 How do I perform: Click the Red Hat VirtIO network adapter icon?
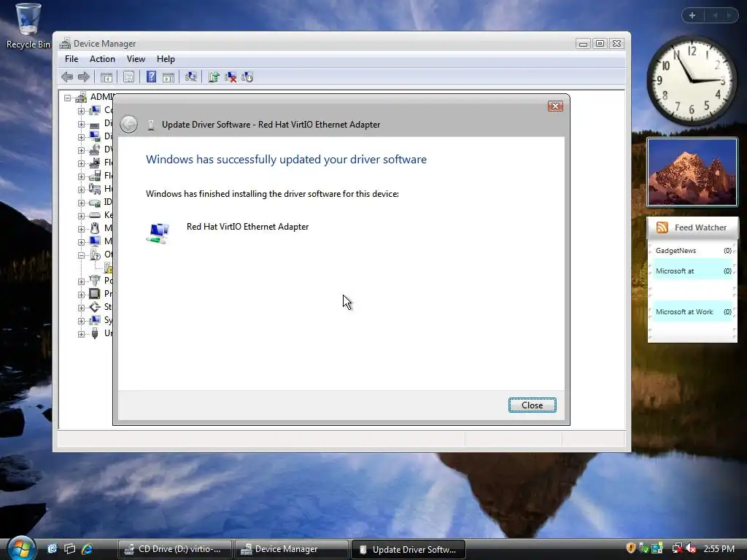pyautogui.click(x=158, y=233)
